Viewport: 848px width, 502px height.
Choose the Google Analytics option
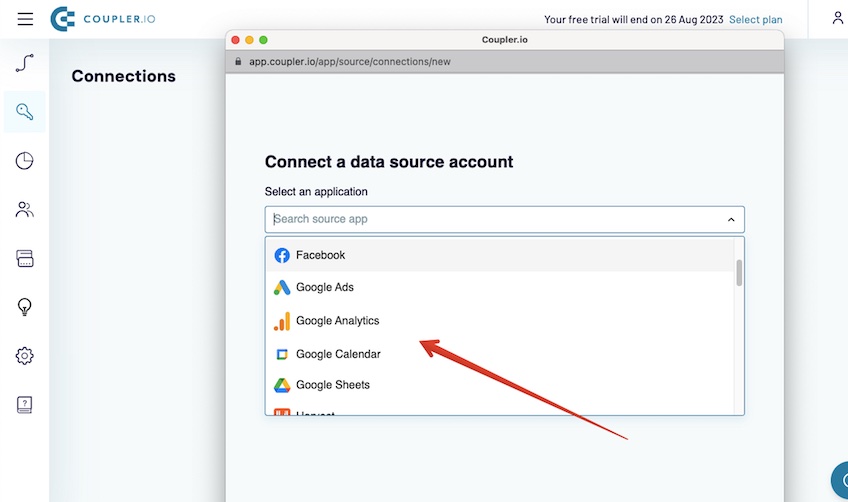(500, 321)
